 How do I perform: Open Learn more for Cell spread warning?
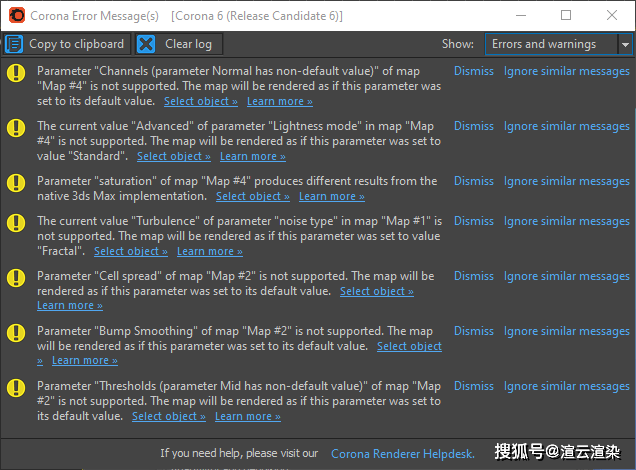[x=70, y=305]
